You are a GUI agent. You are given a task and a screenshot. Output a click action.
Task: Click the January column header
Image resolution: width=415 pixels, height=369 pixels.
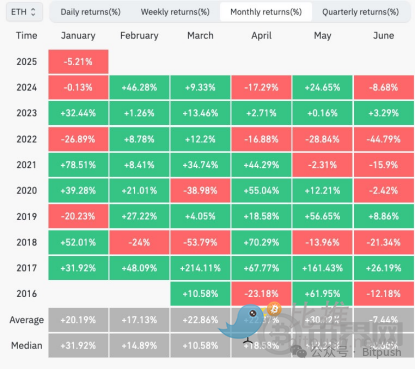tap(78, 36)
